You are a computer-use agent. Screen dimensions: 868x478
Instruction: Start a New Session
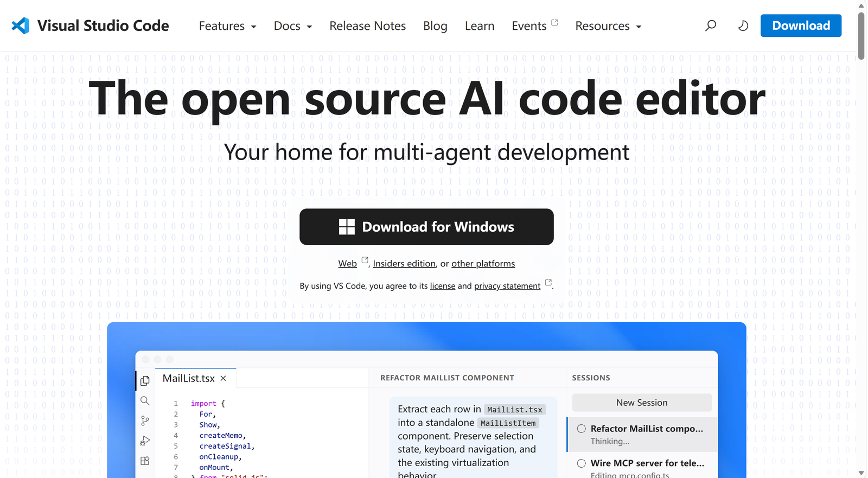click(x=642, y=403)
